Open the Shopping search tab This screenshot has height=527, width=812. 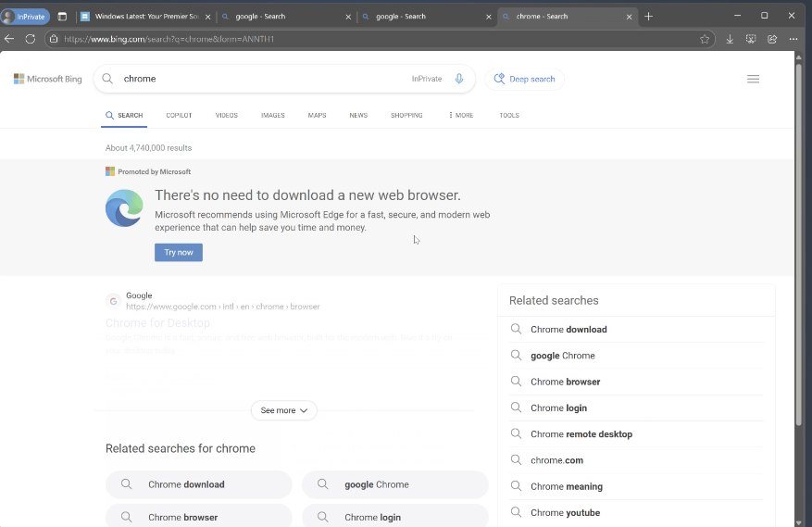(x=406, y=116)
